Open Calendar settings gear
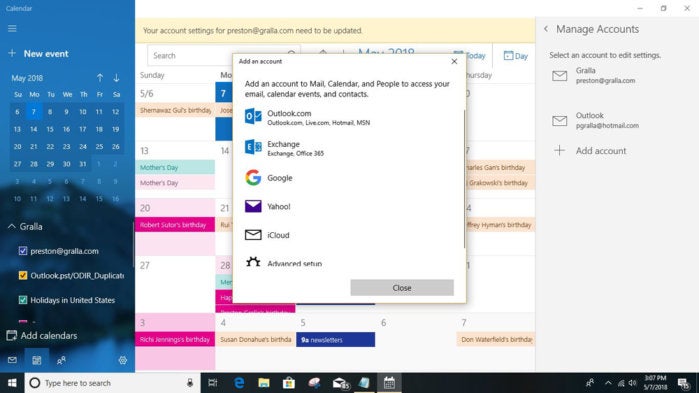 click(123, 360)
